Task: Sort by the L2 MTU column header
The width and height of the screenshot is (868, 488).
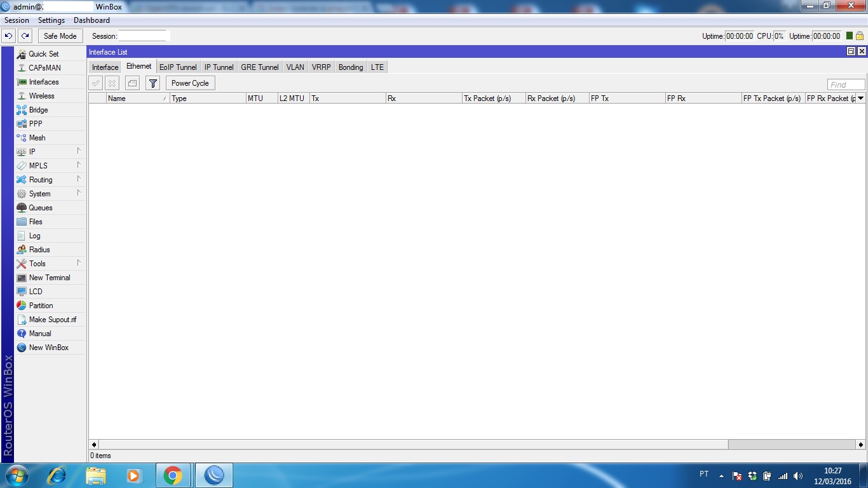Action: pos(294,98)
